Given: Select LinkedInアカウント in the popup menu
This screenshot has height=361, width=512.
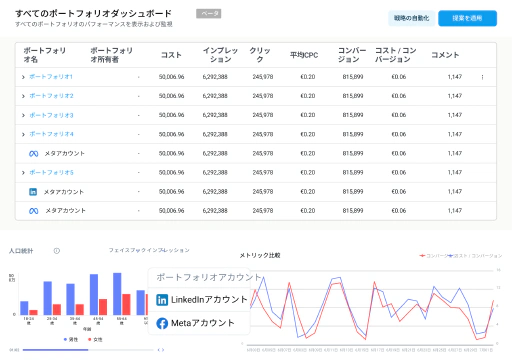Looking at the screenshot, I should (x=199, y=300).
